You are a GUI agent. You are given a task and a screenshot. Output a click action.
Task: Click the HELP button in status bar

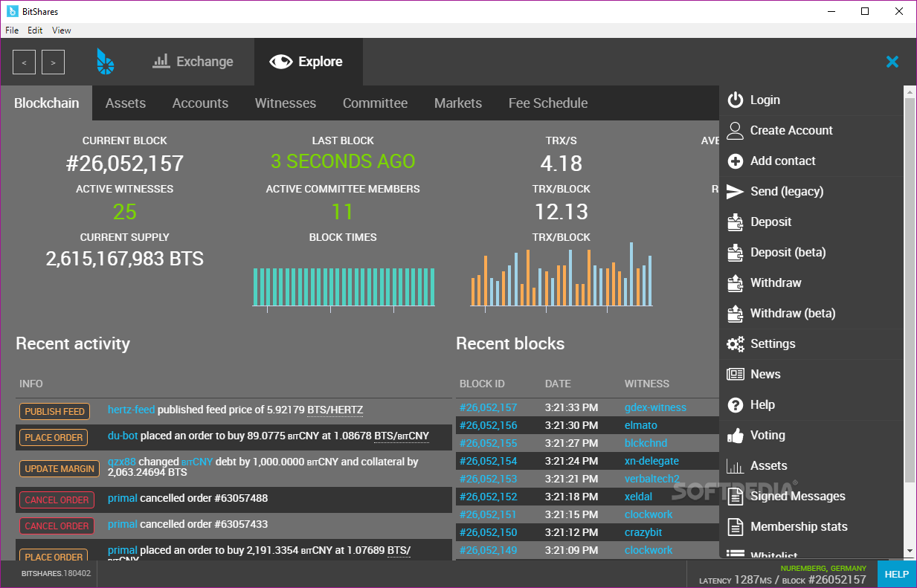pos(897,574)
